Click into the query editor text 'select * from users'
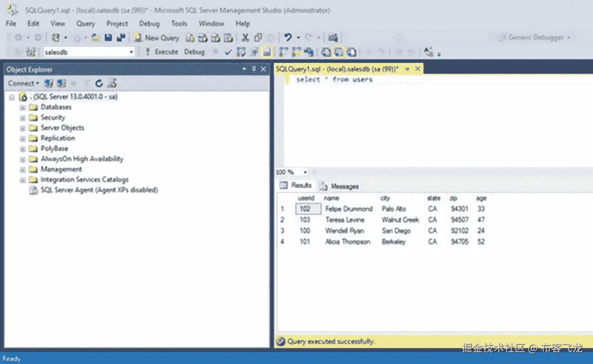This screenshot has width=593, height=364. pos(334,80)
